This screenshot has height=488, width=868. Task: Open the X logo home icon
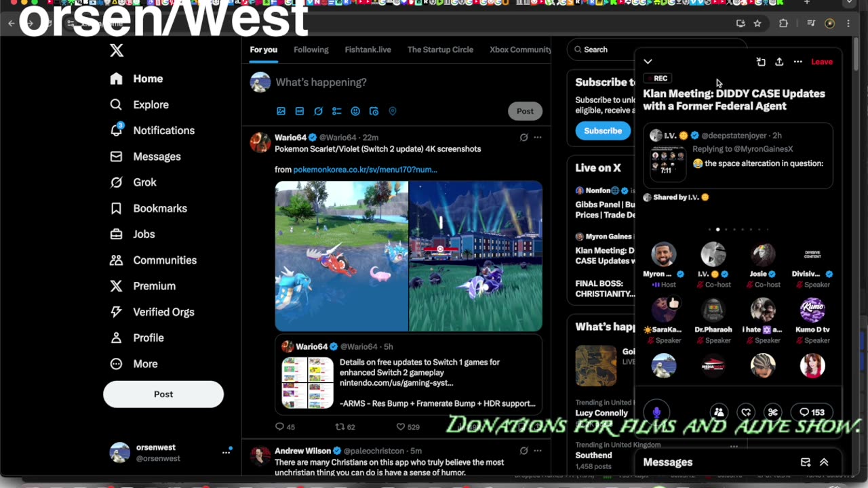[117, 50]
